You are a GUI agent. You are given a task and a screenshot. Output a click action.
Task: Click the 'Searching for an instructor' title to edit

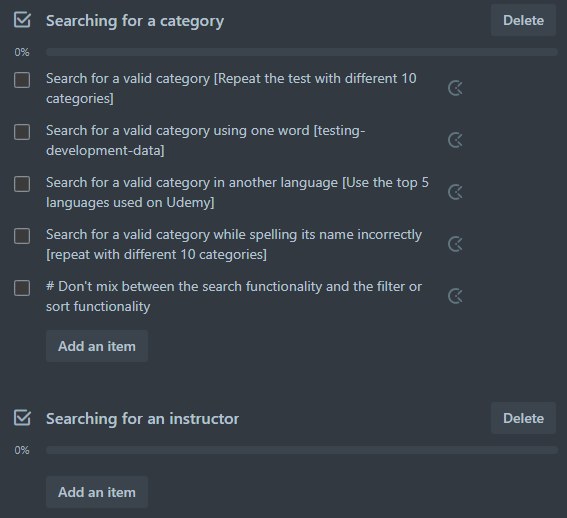142,419
